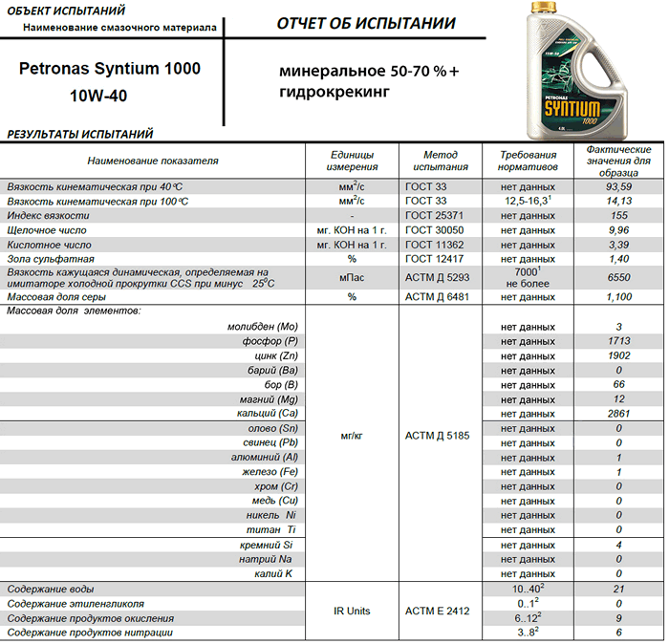Click the norm value "12,5-16,3"
Viewport: 669px width, 644px height.
(529, 201)
